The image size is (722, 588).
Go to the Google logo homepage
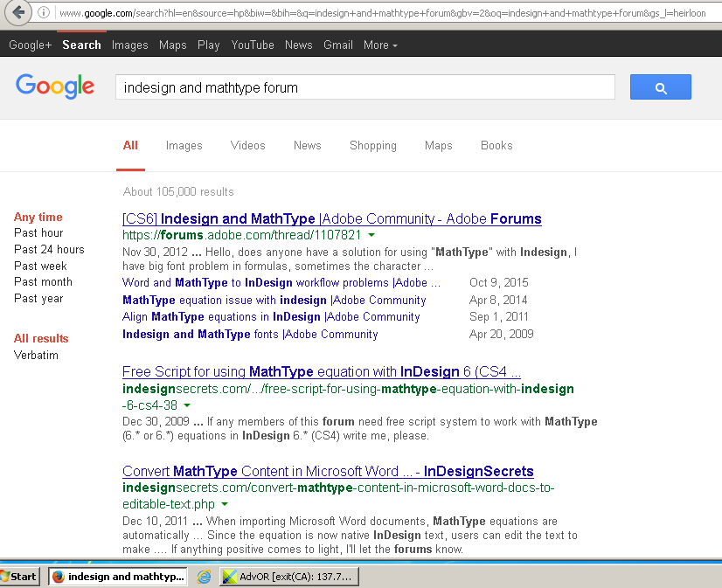pos(55,86)
